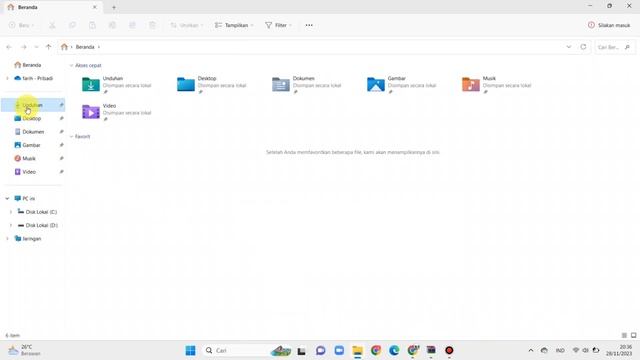Open File Explorer from the taskbar
This screenshot has height=360, width=640.
coord(358,350)
